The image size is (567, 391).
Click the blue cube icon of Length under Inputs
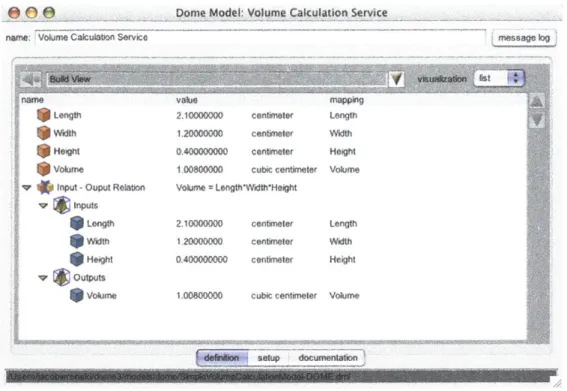pyautogui.click(x=77, y=223)
